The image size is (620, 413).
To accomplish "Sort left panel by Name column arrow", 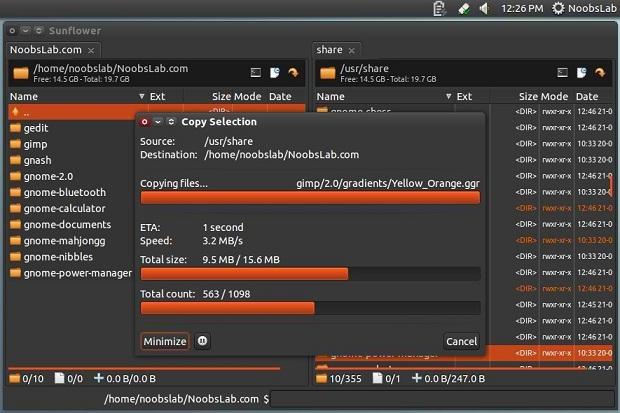I will (x=142, y=97).
